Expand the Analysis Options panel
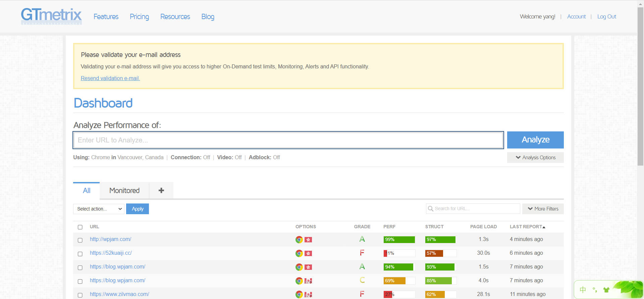 coord(535,158)
